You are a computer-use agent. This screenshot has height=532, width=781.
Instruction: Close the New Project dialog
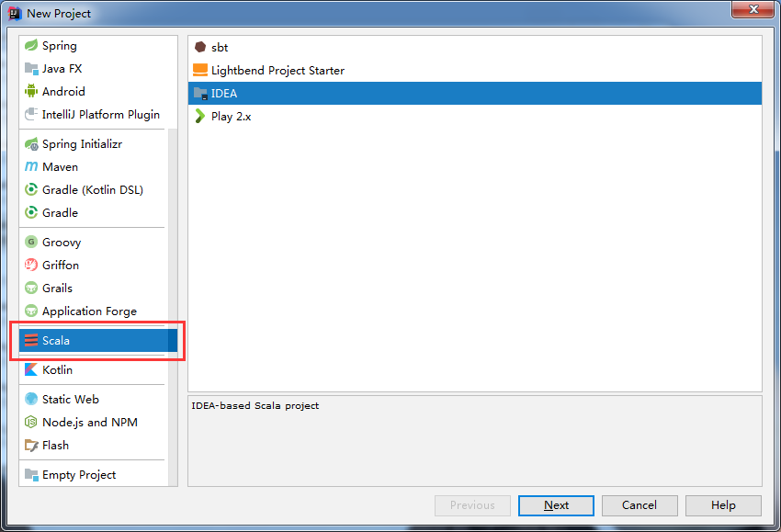point(753,9)
